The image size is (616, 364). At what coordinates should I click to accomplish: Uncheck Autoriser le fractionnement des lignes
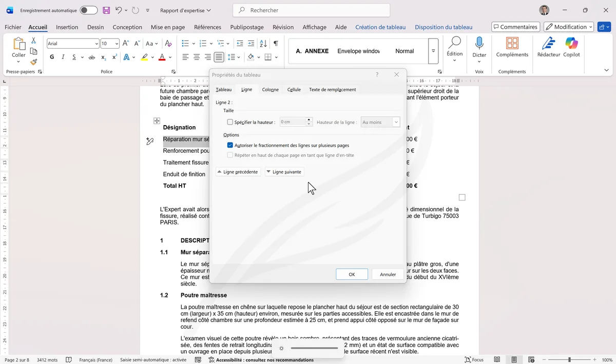(x=230, y=146)
